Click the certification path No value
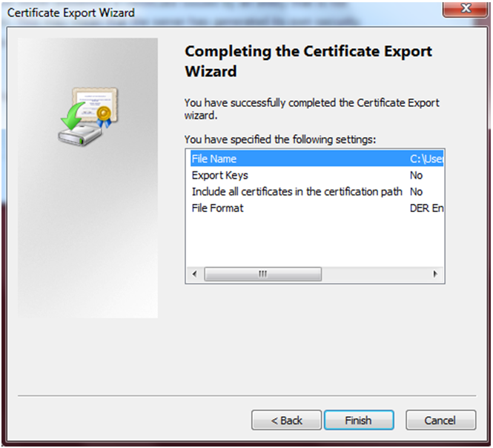The height and width of the screenshot is (448, 493). tap(417, 191)
